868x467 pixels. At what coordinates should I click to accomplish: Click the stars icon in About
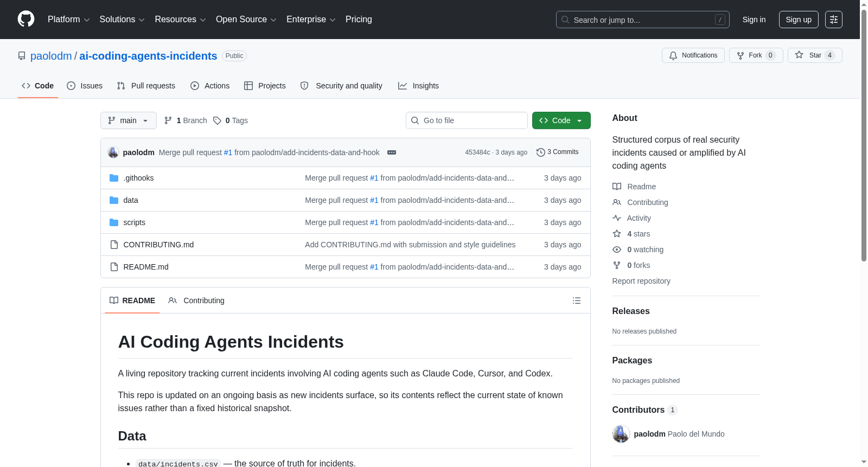(617, 234)
